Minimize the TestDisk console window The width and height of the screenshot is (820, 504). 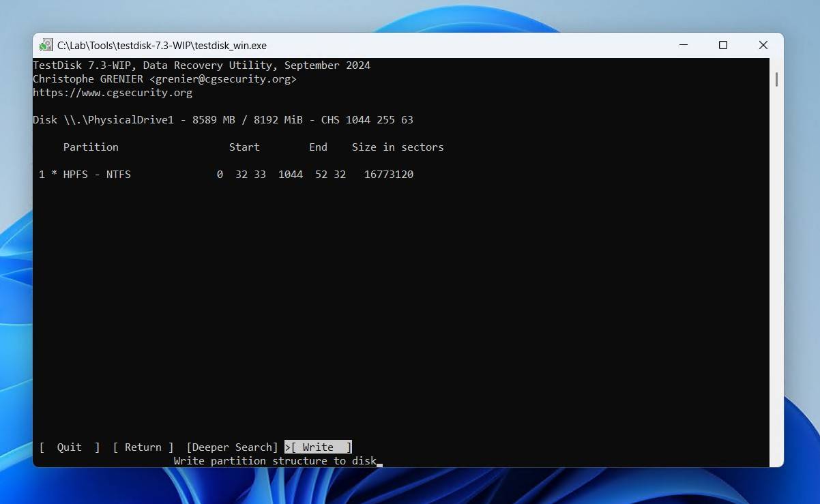click(684, 46)
